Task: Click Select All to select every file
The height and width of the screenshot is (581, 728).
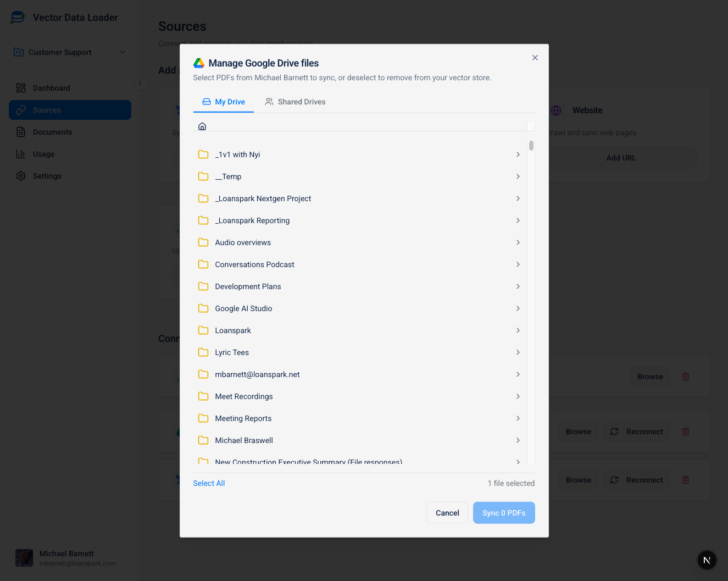Action: tap(209, 483)
